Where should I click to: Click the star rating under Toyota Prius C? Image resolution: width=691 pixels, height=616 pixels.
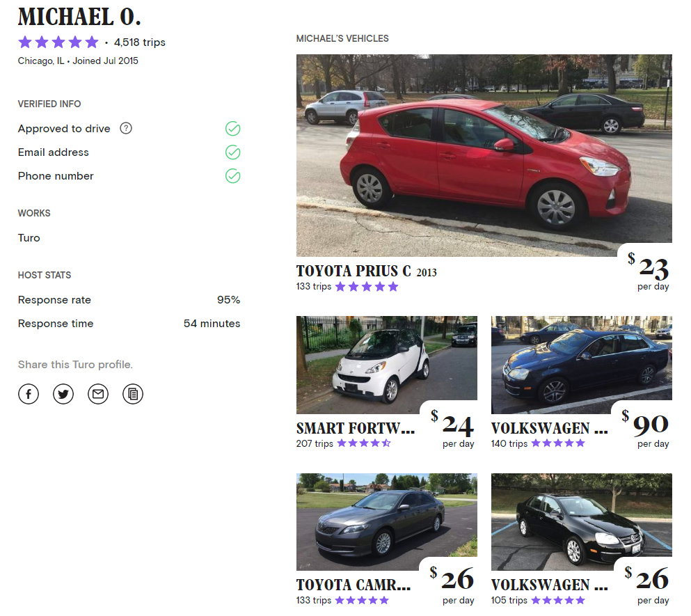click(x=366, y=286)
